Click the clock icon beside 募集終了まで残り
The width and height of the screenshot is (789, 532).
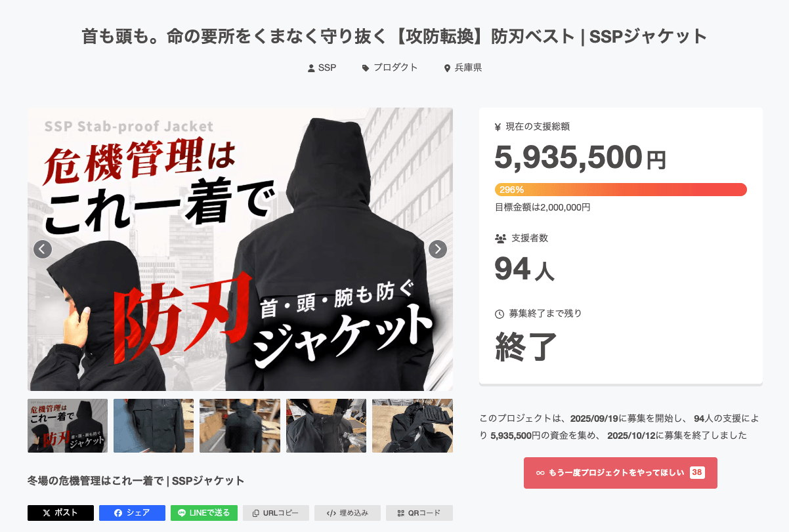[x=498, y=314]
